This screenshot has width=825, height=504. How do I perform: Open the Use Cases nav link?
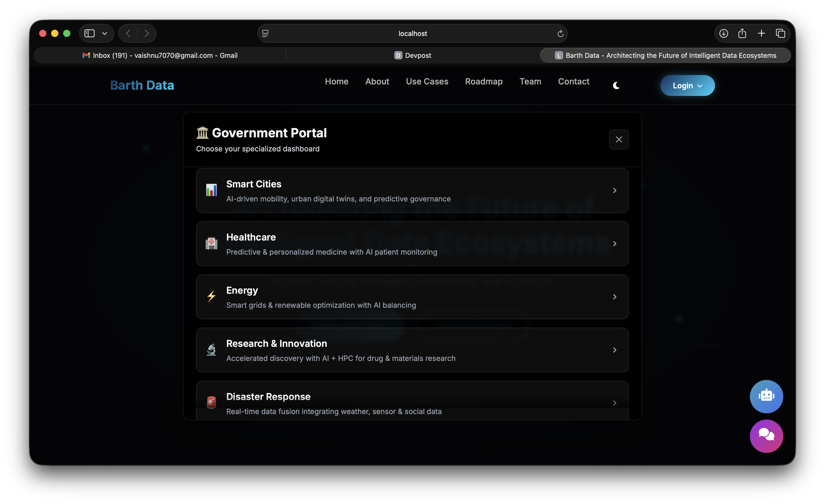pyautogui.click(x=427, y=81)
